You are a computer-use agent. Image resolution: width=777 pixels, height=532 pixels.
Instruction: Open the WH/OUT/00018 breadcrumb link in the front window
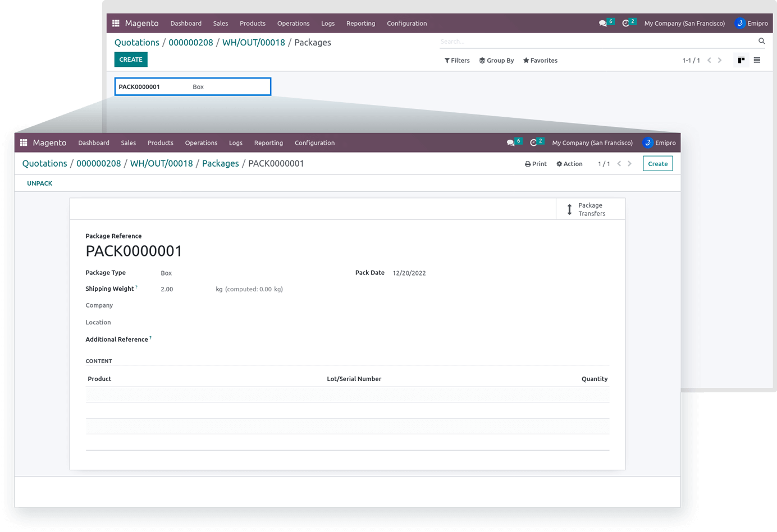(161, 164)
